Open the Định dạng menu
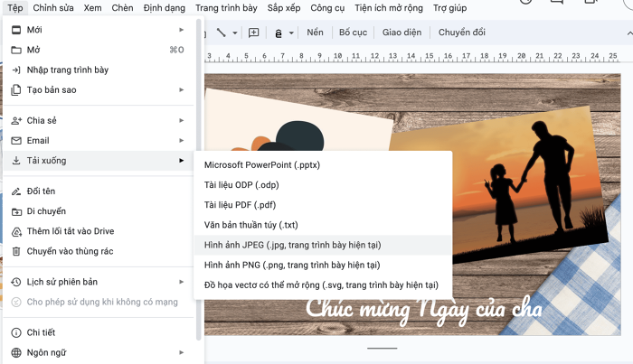The image size is (633, 364). (165, 7)
